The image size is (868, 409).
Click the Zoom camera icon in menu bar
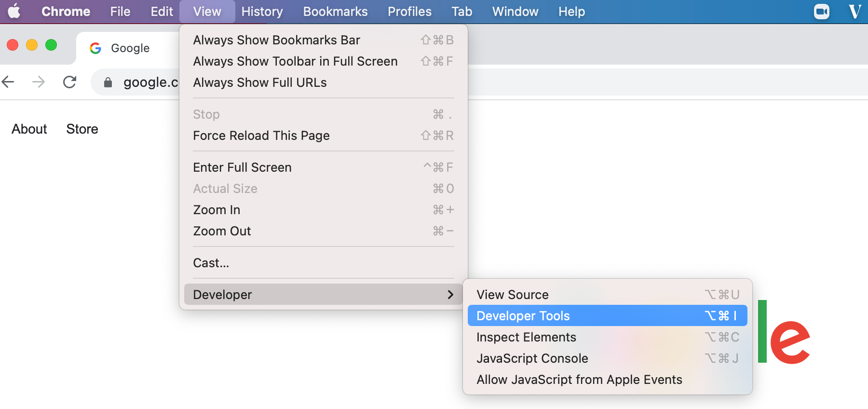click(x=821, y=12)
